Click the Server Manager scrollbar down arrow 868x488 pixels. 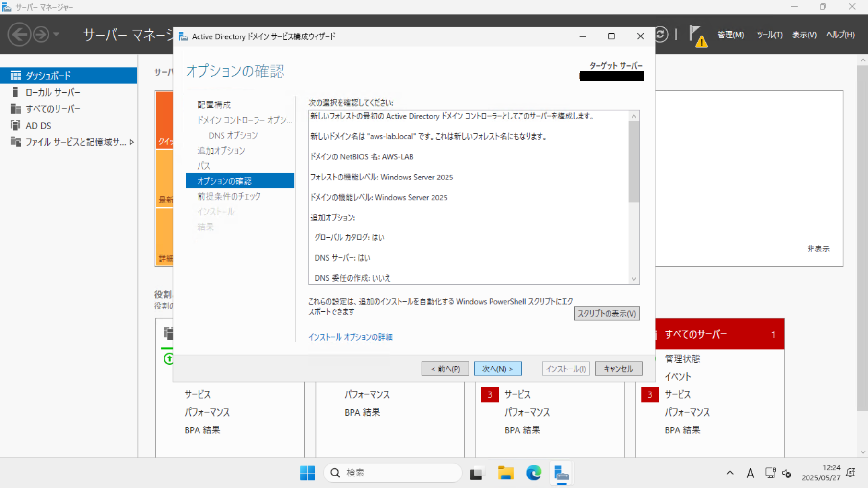coord(863,452)
